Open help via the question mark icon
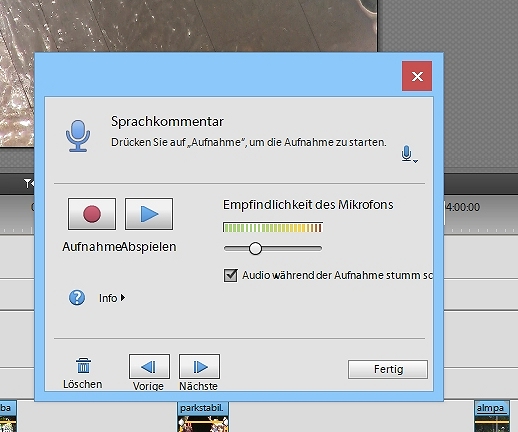 (77, 297)
